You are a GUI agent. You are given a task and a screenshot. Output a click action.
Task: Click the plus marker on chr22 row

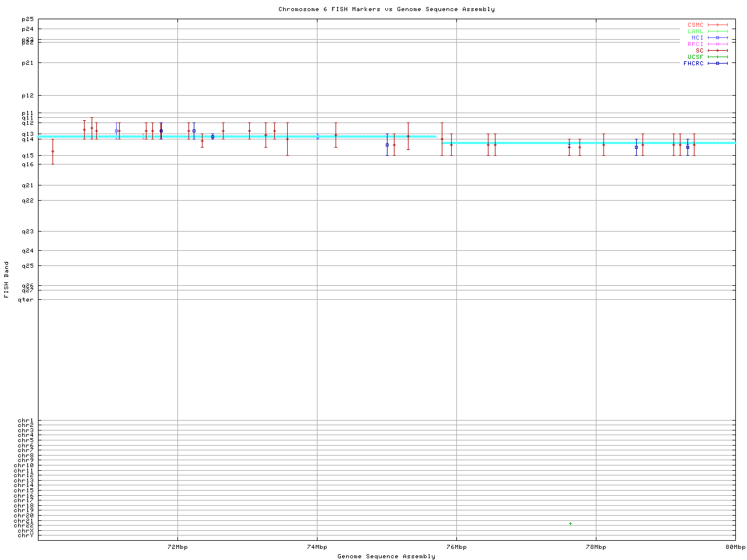click(570, 524)
